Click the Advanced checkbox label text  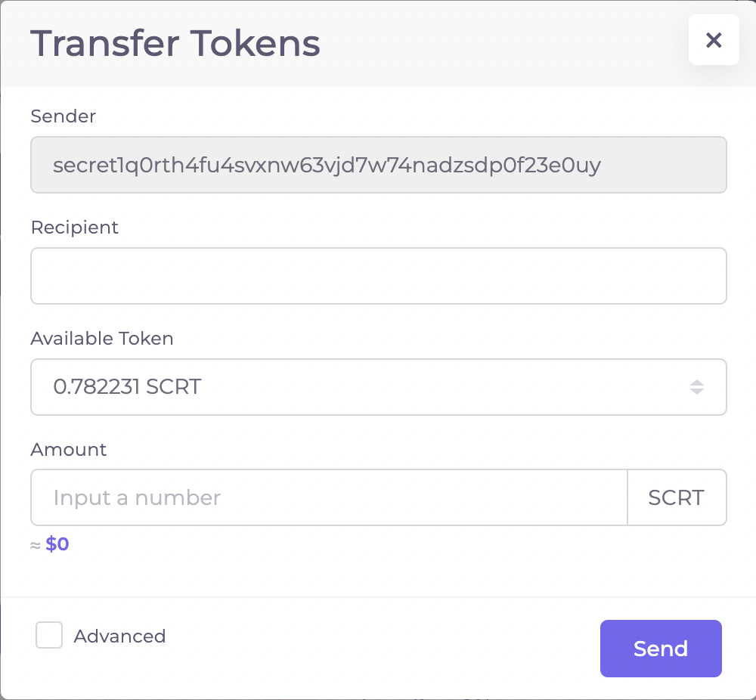coord(119,637)
